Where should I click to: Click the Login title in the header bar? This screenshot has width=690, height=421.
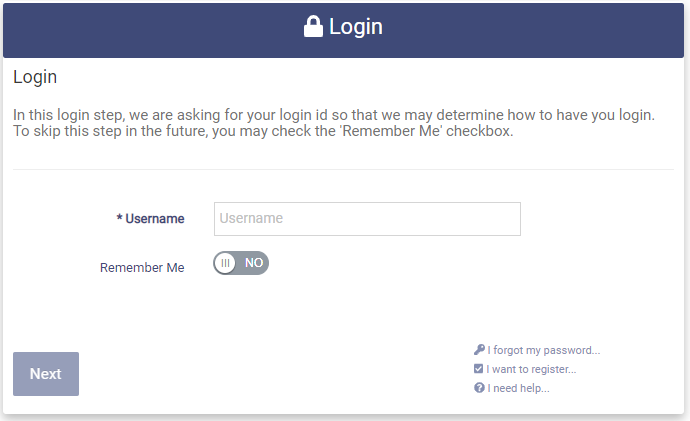point(356,27)
